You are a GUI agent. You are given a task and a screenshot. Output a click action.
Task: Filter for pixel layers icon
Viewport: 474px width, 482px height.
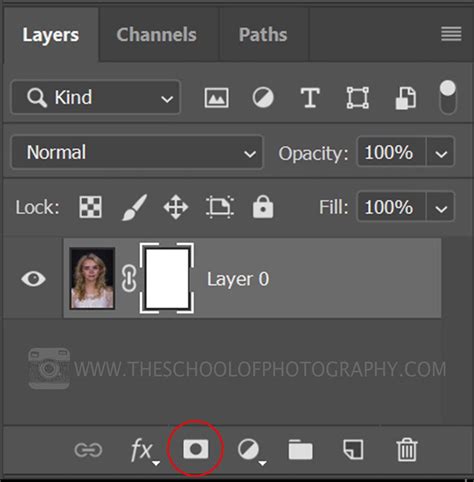pos(217,98)
